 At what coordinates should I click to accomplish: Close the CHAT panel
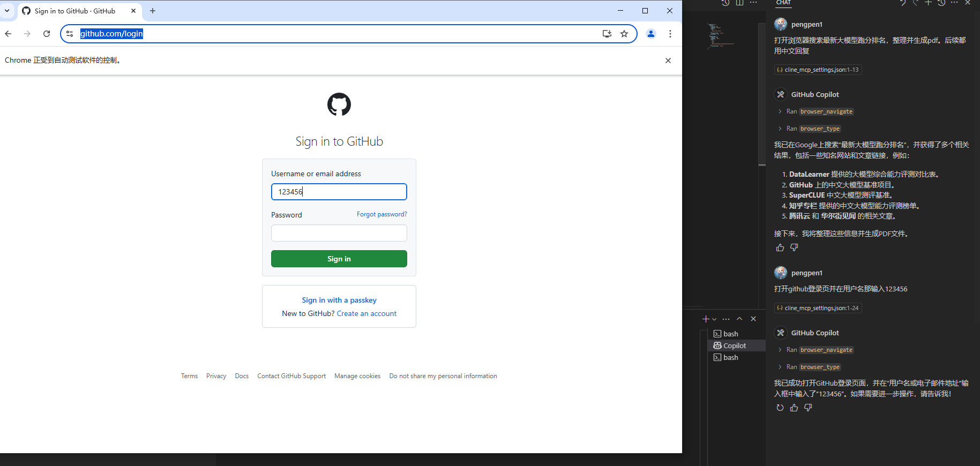point(968,2)
